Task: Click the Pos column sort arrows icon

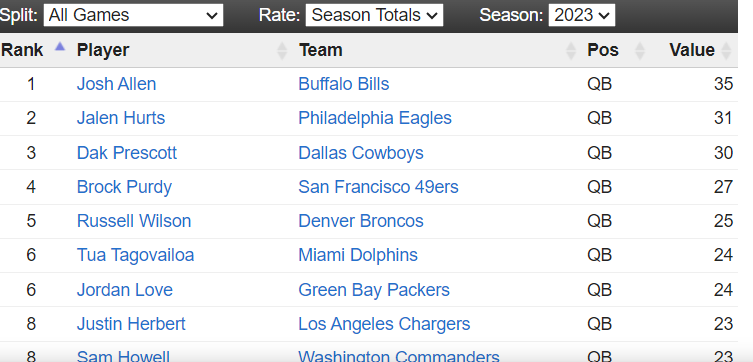Action: 640,50
